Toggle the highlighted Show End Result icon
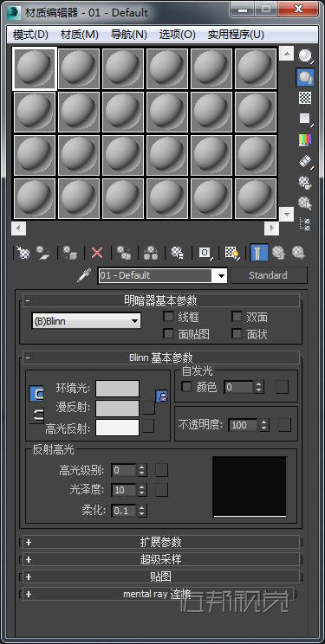Image resolution: width=325 pixels, height=644 pixels. click(259, 253)
